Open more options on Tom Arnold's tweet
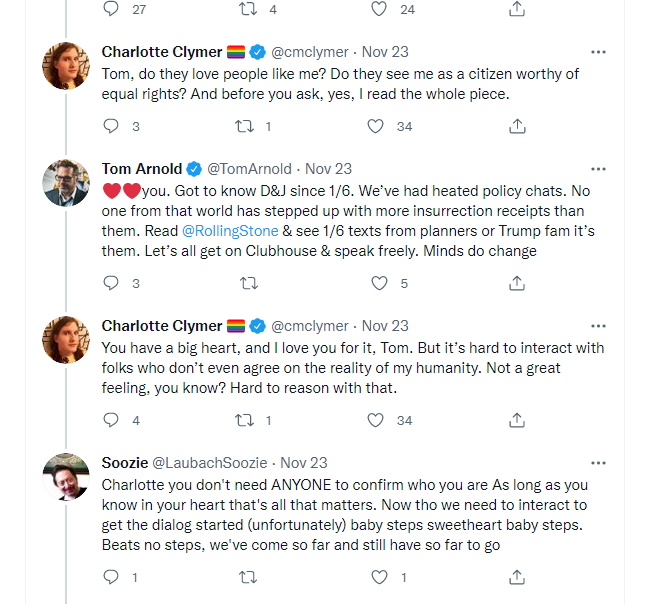Image resolution: width=652 pixels, height=604 pixels. [x=598, y=169]
